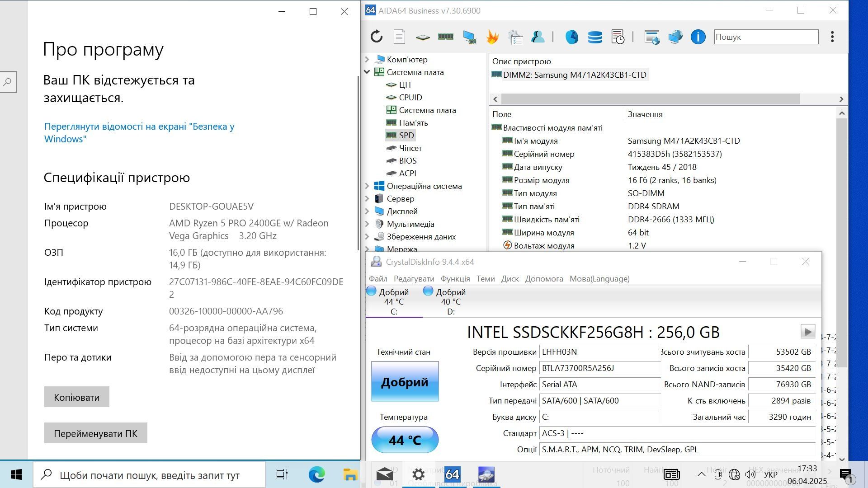Click the user silhouette icon in AIDA64 toolbar
868x488 pixels.
538,37
